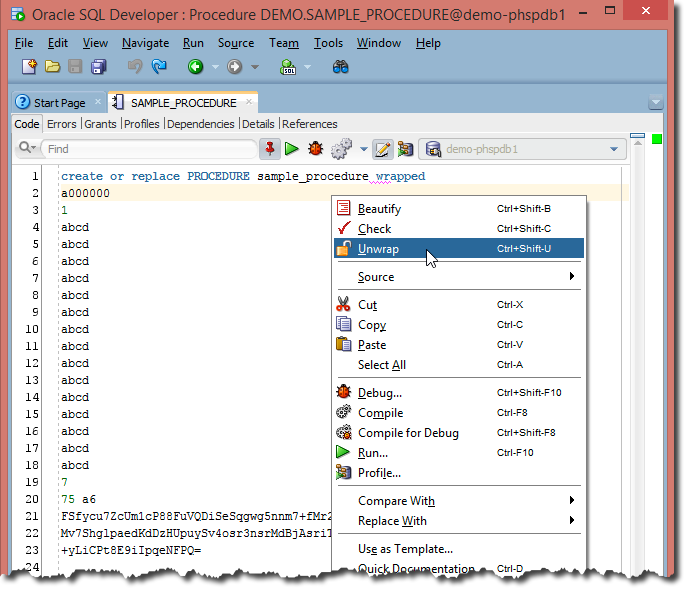The height and width of the screenshot is (589, 684).
Task: Click the green Run arrow in editor toolbar
Action: pyautogui.click(x=291, y=149)
